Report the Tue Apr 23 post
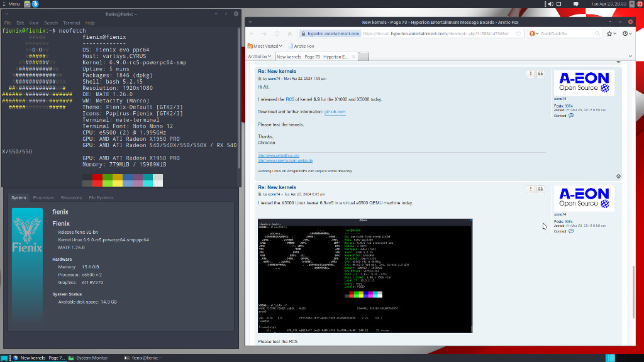 point(531,189)
